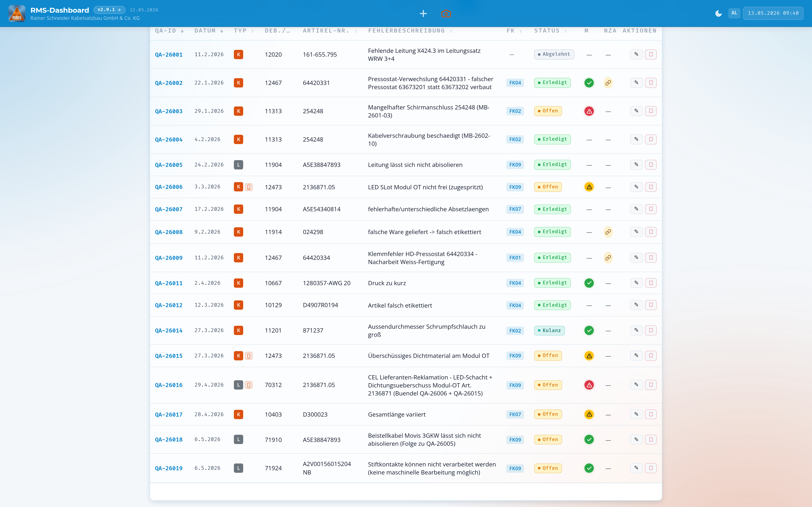The height and width of the screenshot is (507, 812).
Task: Sort by FEHLERBESCHREIBUNG column header
Action: click(x=410, y=31)
